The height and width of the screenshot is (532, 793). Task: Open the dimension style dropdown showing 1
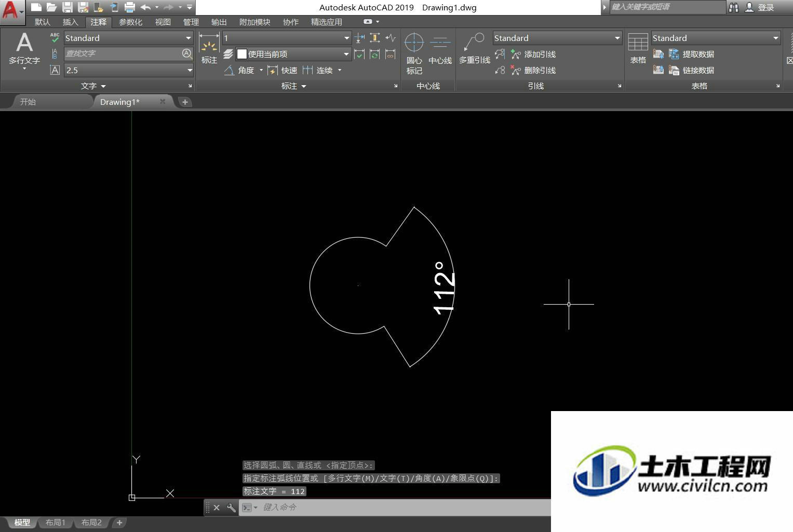pyautogui.click(x=287, y=38)
